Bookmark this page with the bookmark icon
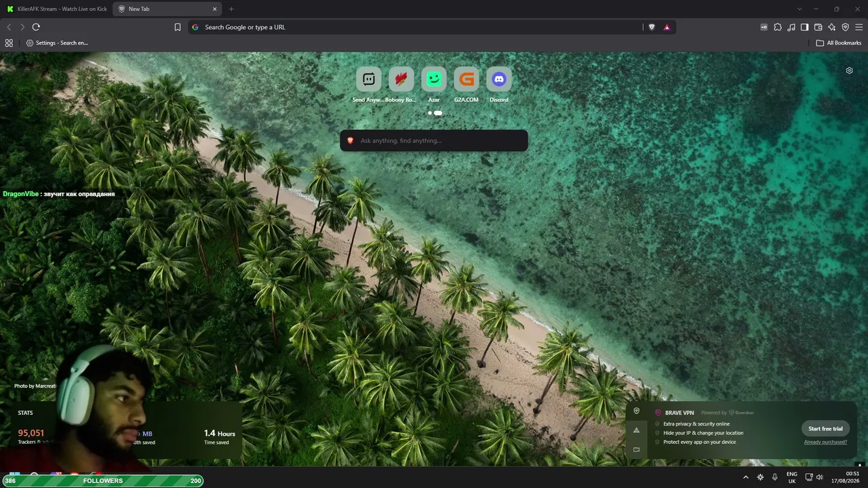The image size is (868, 488). tap(178, 27)
